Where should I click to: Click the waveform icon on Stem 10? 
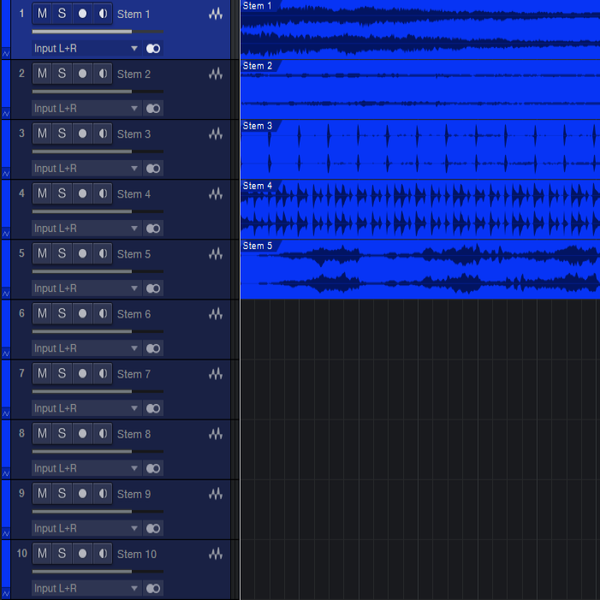tap(215, 554)
